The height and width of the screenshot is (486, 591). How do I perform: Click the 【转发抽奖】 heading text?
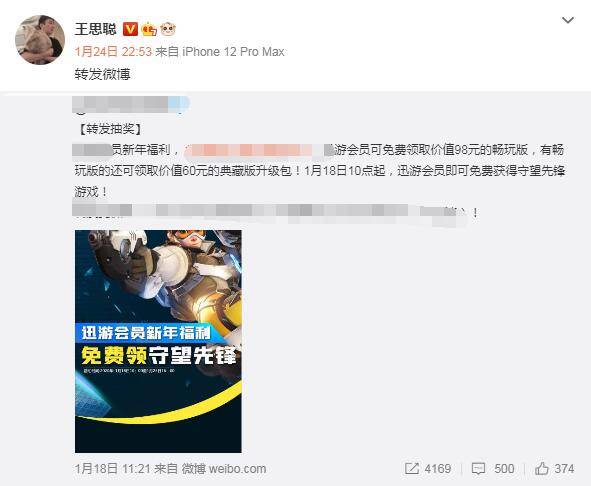(110, 129)
